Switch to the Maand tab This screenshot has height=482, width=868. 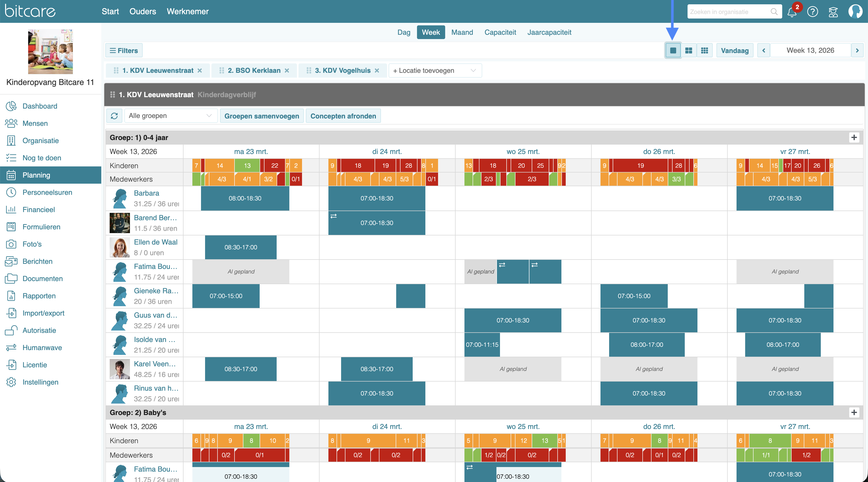(x=462, y=32)
